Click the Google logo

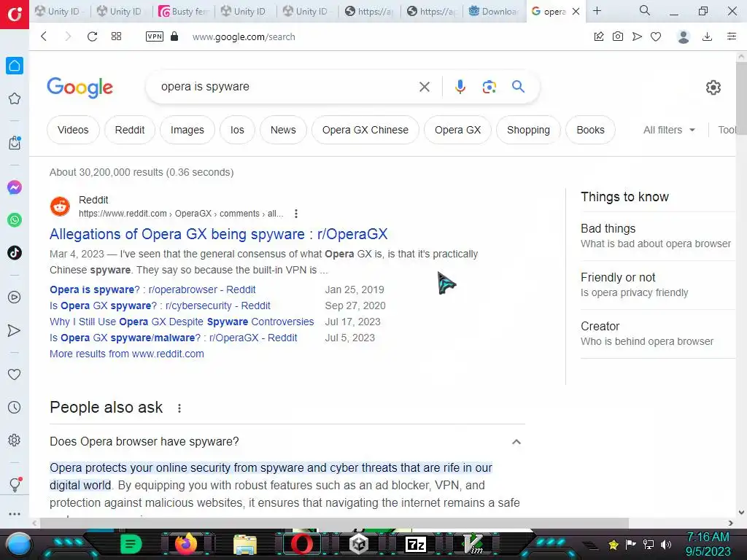(x=80, y=87)
